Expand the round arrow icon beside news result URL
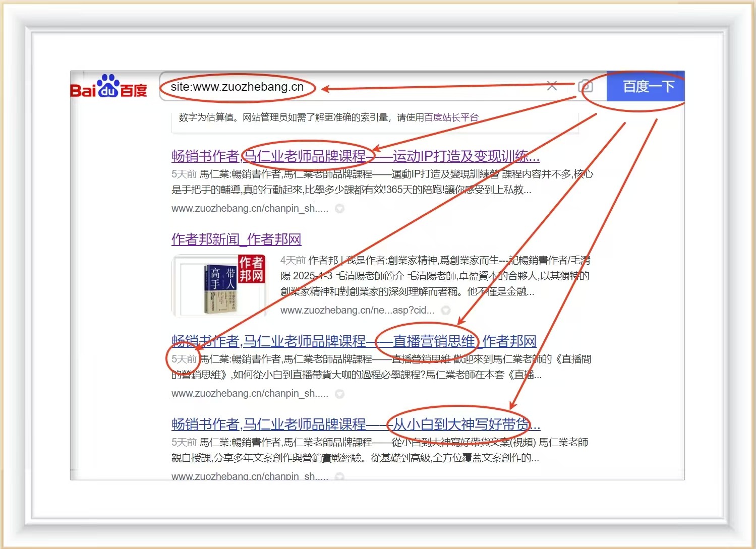The image size is (756, 549). 446,311
